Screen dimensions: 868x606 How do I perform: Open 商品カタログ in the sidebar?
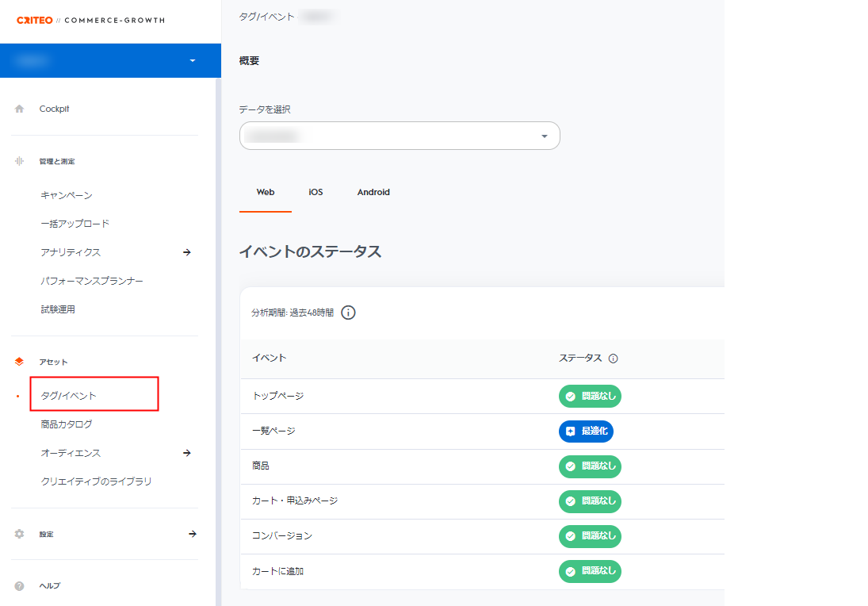[x=67, y=424]
